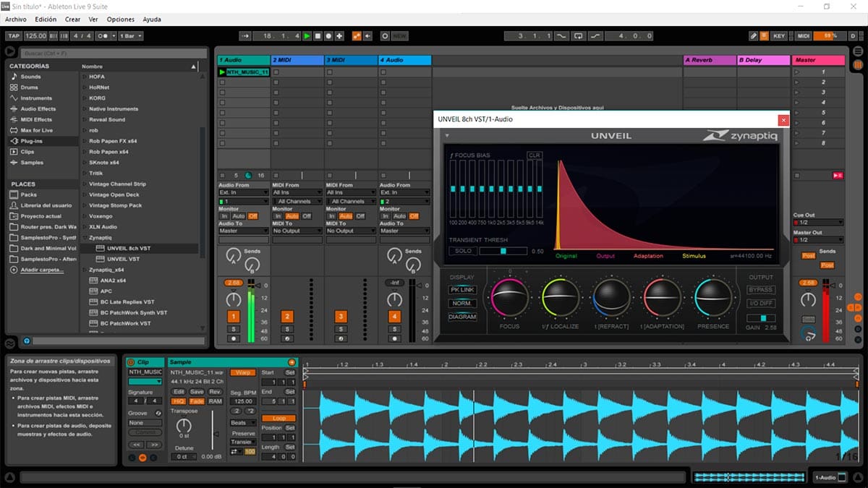868x488 pixels.
Task: Launch the NTH_MUSIC_11 clip play triangle
Action: pyautogui.click(x=222, y=72)
